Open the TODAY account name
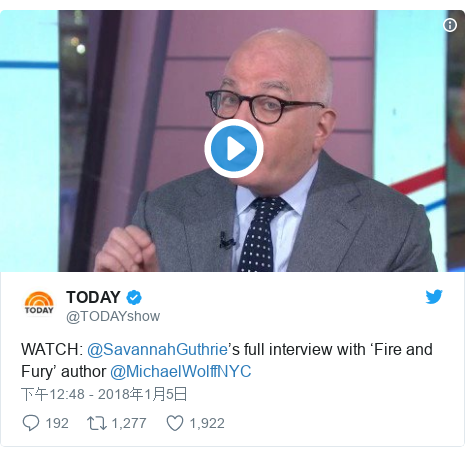The image size is (465, 457). (x=93, y=297)
